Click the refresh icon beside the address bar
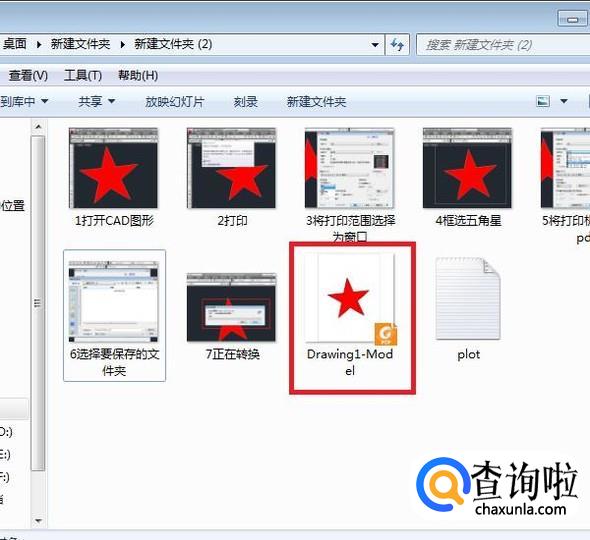 coord(397,45)
